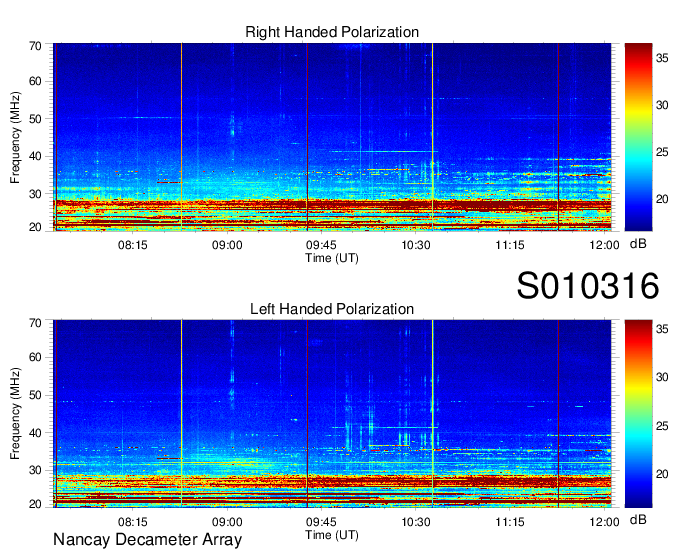
Task: Click the 08:15 time tick on top plot
Action: [133, 245]
